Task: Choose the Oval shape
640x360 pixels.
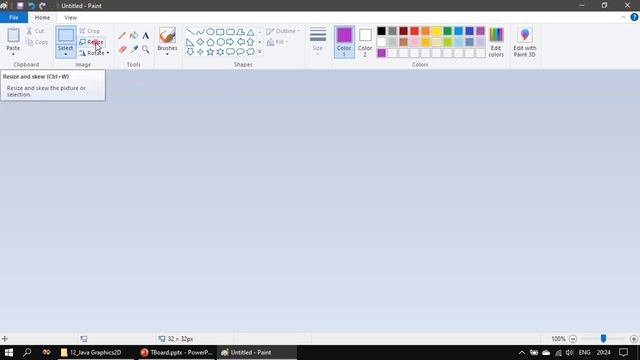Action: 210,32
